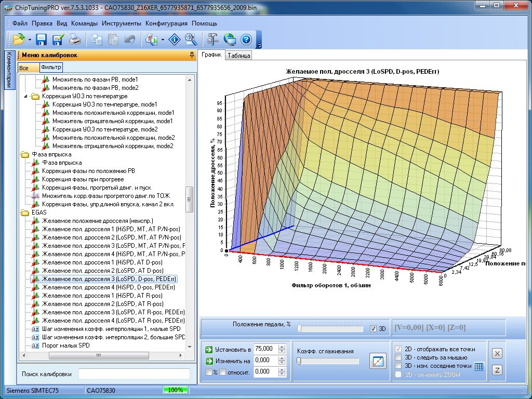Click the binary search magnifier icon
This screenshot has width=532, height=399.
[x=191, y=39]
